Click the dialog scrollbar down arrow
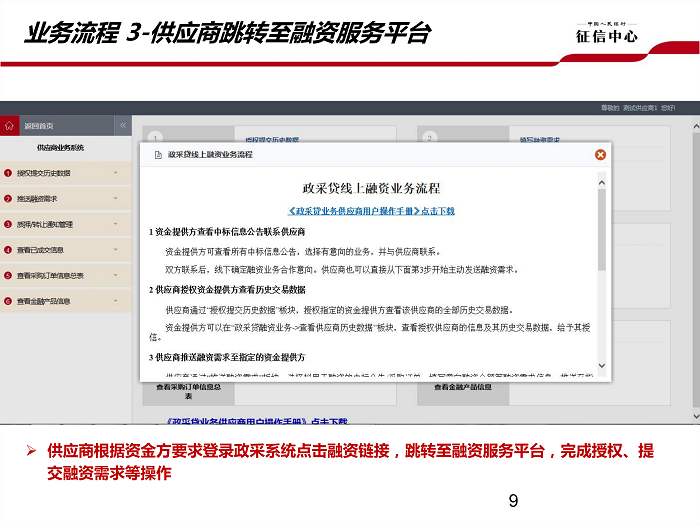 coord(600,366)
